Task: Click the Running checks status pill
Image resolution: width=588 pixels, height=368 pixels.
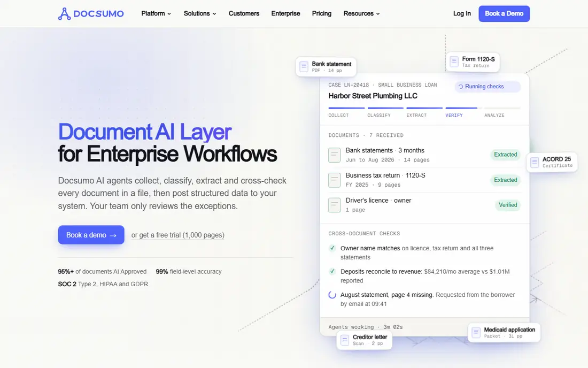Action: click(488, 87)
